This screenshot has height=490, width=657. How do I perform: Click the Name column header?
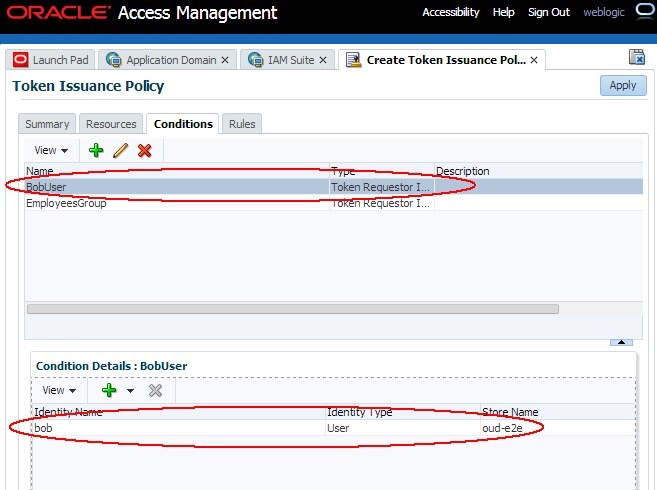(x=177, y=171)
